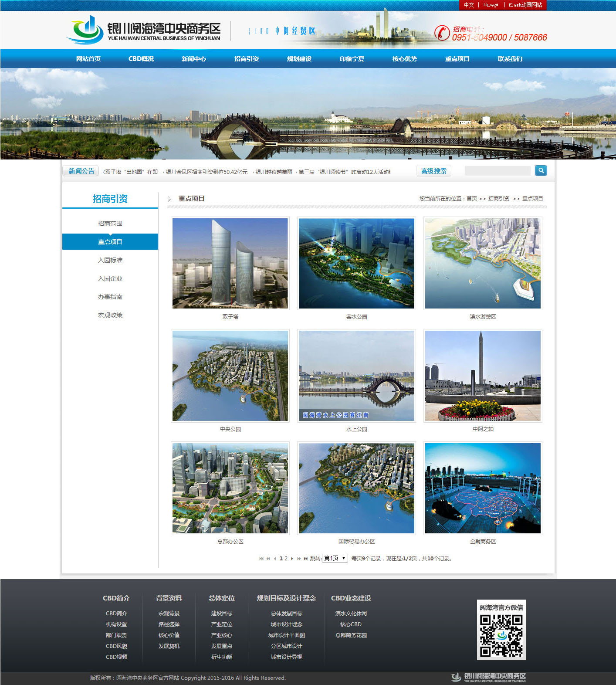616x685 pixels.
Task: Click the next page single arrow
Action: 292,559
